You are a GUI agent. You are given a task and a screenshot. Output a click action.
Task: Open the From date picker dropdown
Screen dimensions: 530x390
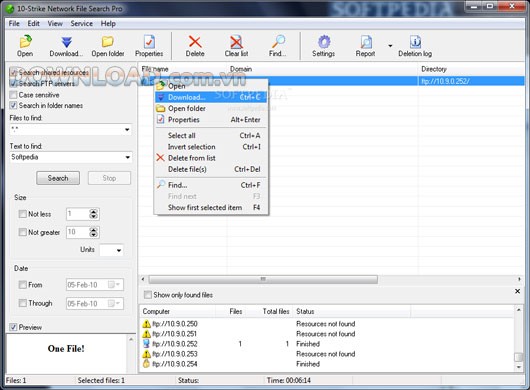[x=117, y=285]
